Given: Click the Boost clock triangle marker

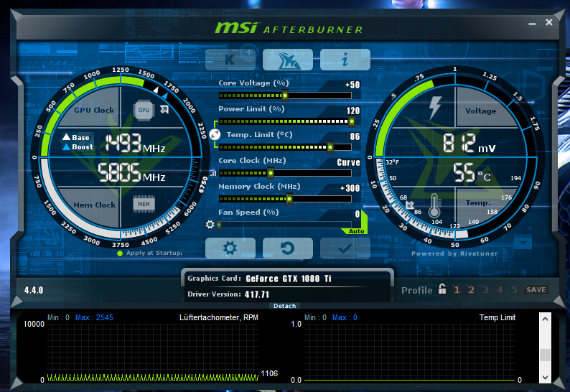Looking at the screenshot, I should [66, 147].
